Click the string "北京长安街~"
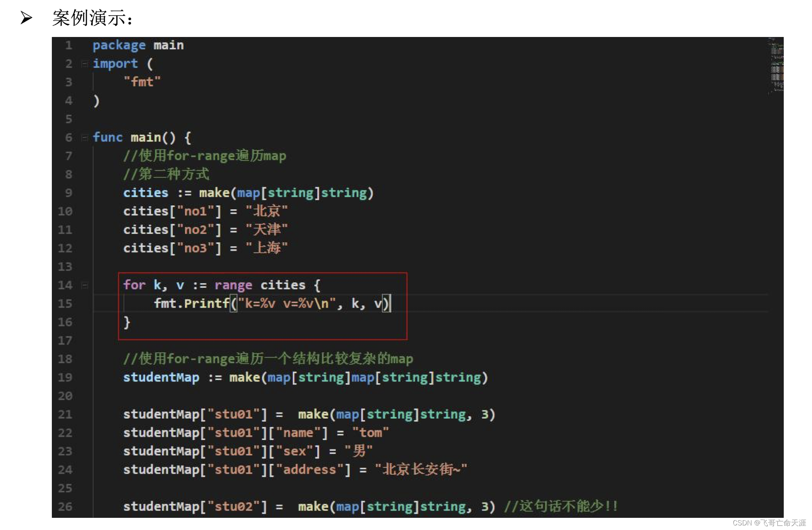Image resolution: width=812 pixels, height=530 pixels. tap(421, 470)
